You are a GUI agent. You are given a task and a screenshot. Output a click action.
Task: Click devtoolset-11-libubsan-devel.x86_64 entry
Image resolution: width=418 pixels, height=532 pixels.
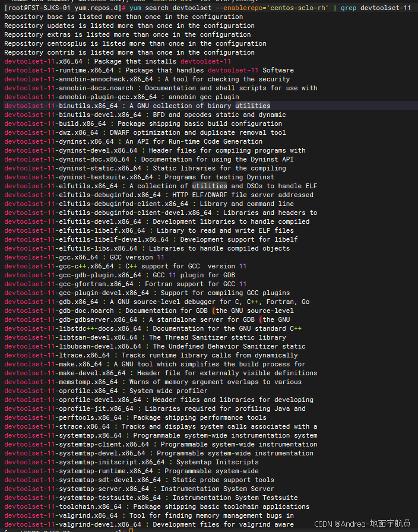point(155,346)
